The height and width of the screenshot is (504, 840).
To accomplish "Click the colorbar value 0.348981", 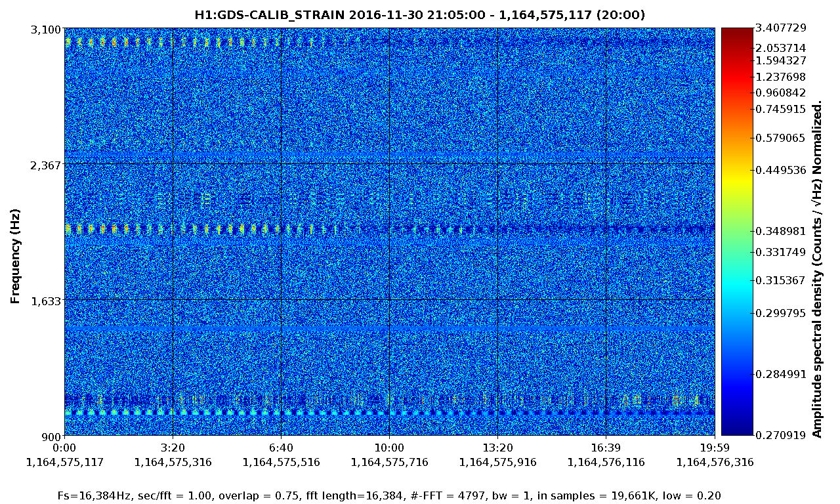I will point(780,232).
